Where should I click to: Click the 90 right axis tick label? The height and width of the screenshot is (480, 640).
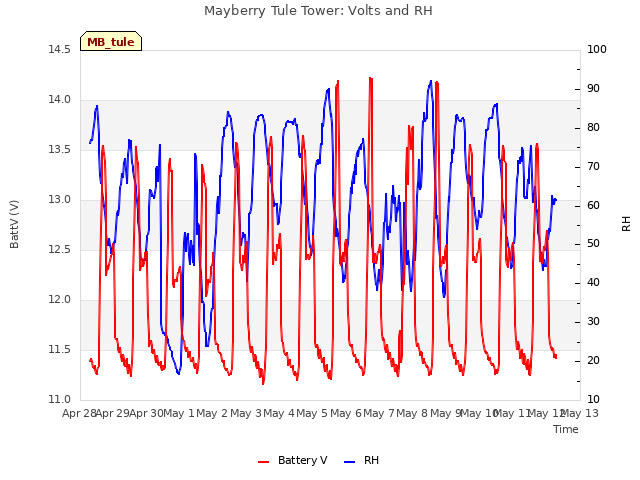pos(593,89)
